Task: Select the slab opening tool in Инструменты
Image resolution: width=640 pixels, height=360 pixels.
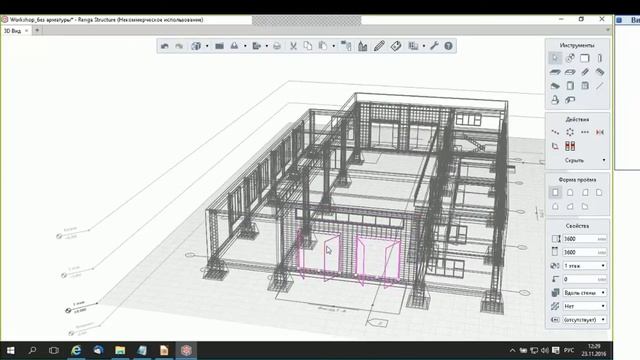Action: (570, 72)
